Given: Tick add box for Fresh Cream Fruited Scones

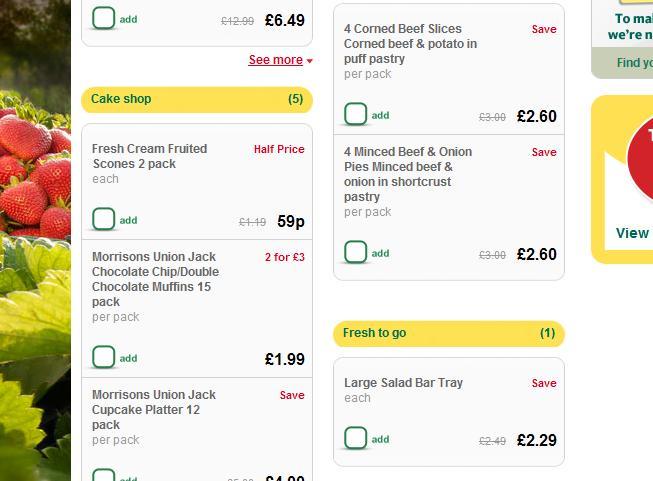Looking at the screenshot, I should pos(104,219).
